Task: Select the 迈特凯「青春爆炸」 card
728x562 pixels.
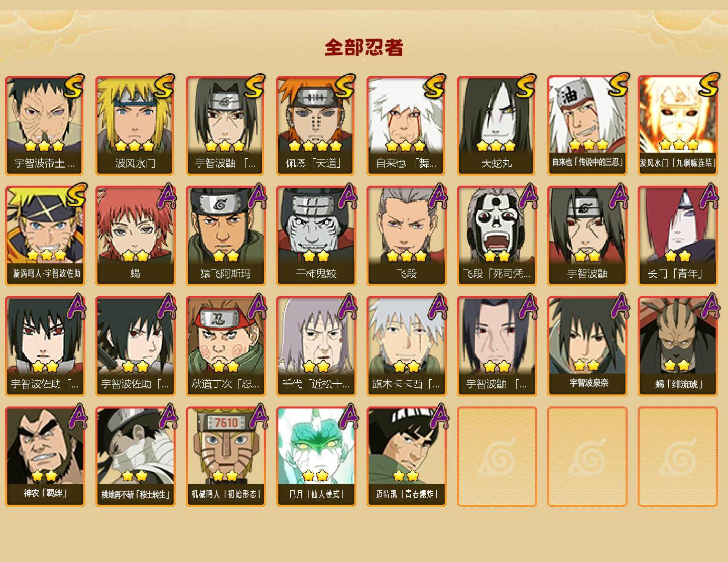Action: (407, 457)
